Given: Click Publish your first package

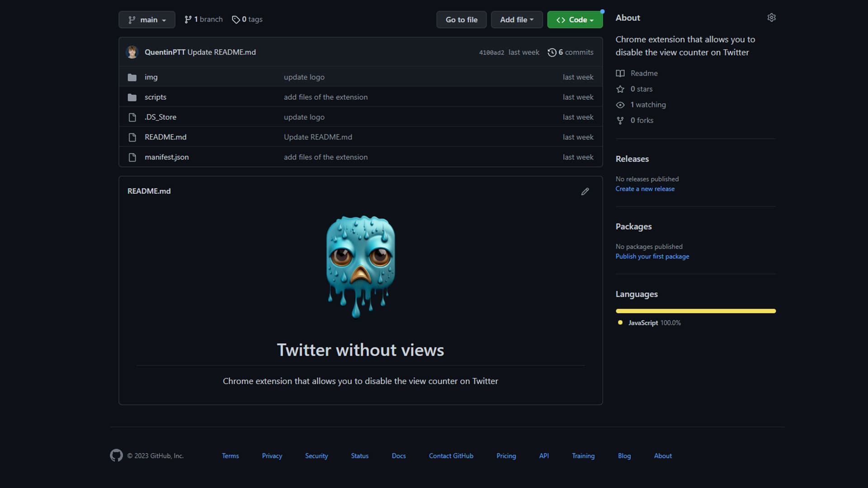Looking at the screenshot, I should (x=652, y=256).
